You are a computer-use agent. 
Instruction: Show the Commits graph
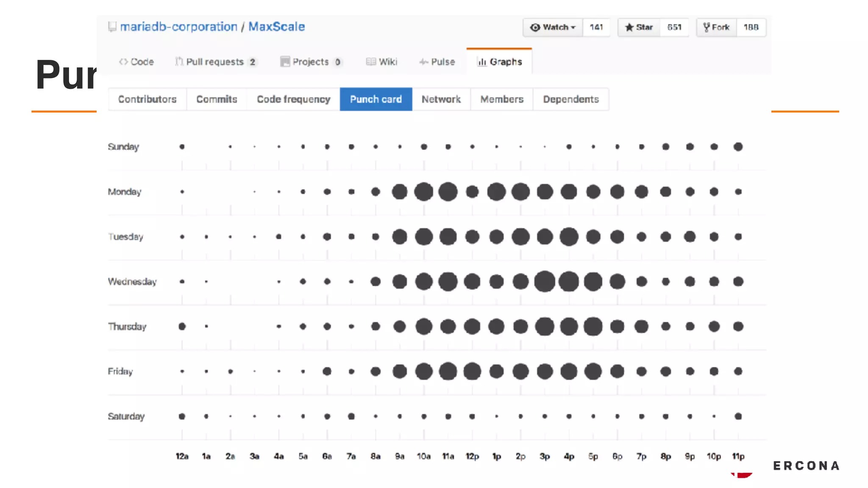[x=217, y=99]
